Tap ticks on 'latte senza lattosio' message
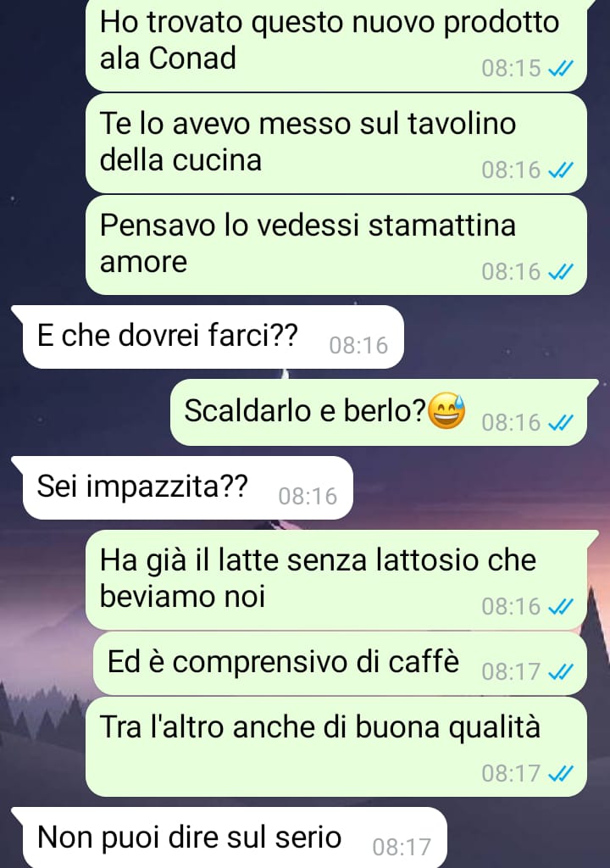610x868 pixels. (x=560, y=607)
